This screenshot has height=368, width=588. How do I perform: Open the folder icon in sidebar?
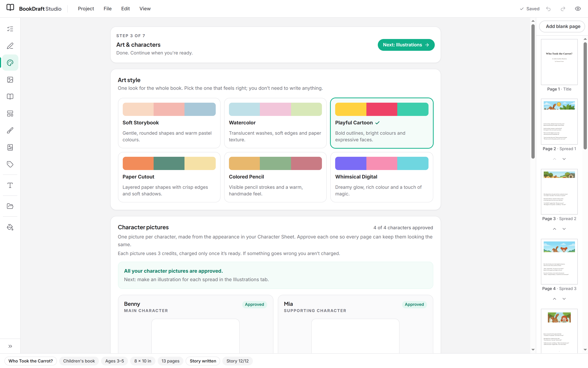(10, 206)
